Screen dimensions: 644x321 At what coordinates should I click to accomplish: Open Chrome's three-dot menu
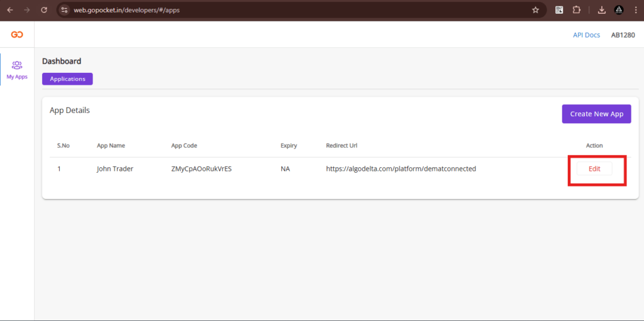635,10
